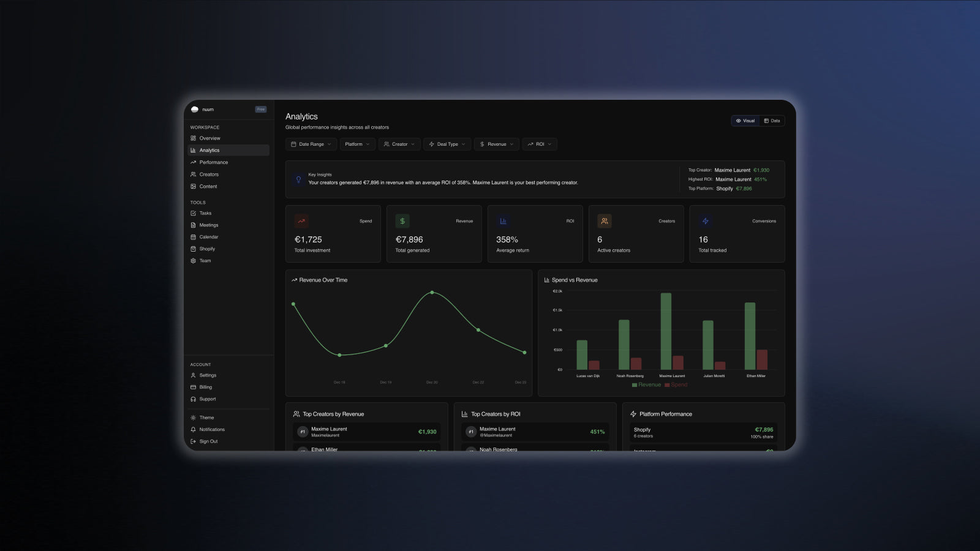Image resolution: width=980 pixels, height=551 pixels.
Task: Open the Date Range dropdown
Action: click(x=311, y=144)
